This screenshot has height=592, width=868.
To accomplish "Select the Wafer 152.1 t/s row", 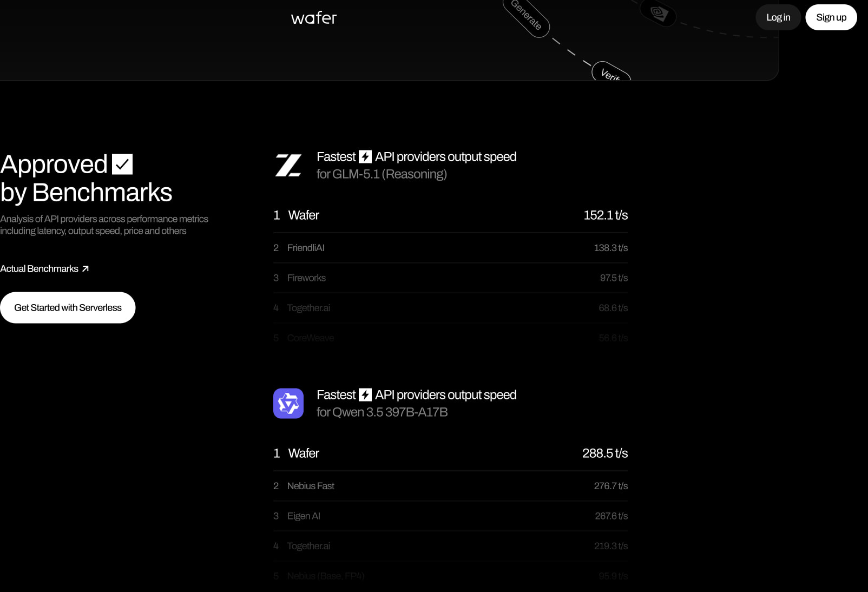I will pos(450,215).
